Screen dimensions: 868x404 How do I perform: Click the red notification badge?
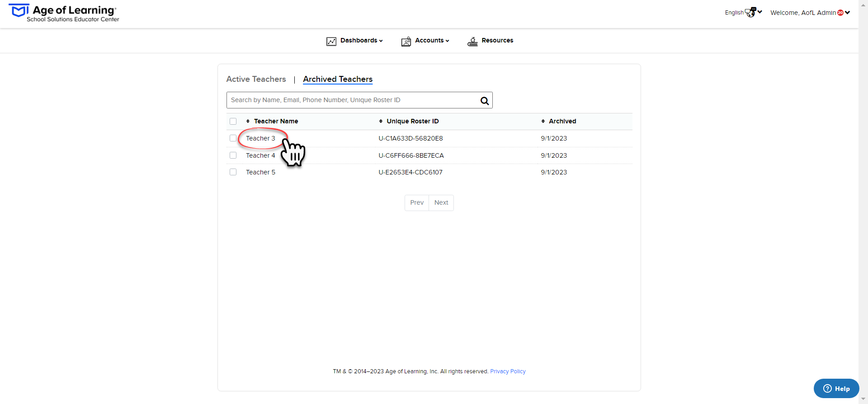(840, 13)
